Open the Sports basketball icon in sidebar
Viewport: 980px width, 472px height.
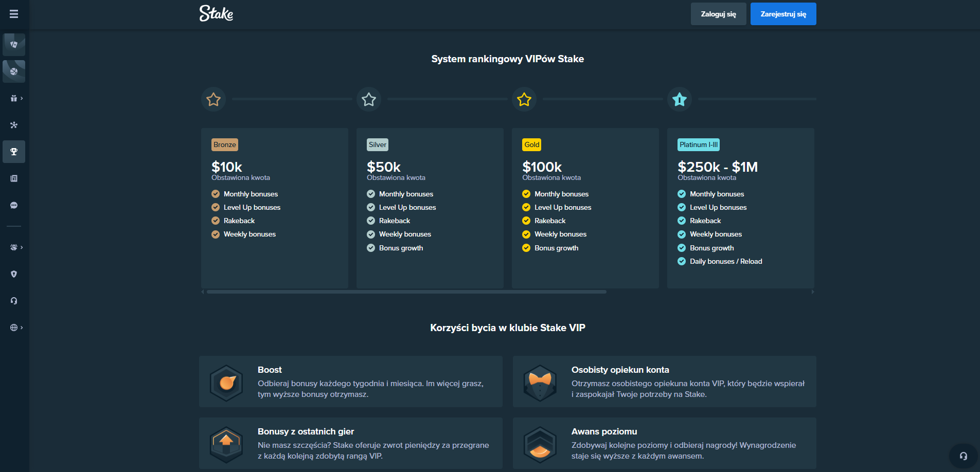(14, 71)
